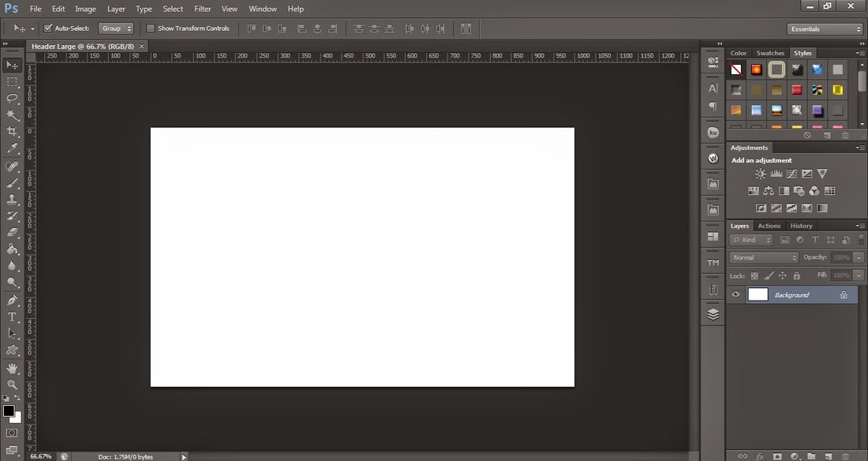Toggle lock transparent pixels
Screen dimensions: 868x461
click(x=754, y=276)
